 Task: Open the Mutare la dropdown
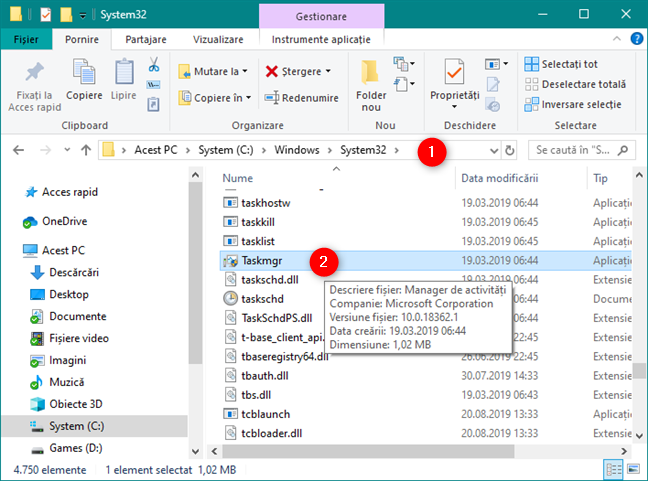tap(214, 71)
